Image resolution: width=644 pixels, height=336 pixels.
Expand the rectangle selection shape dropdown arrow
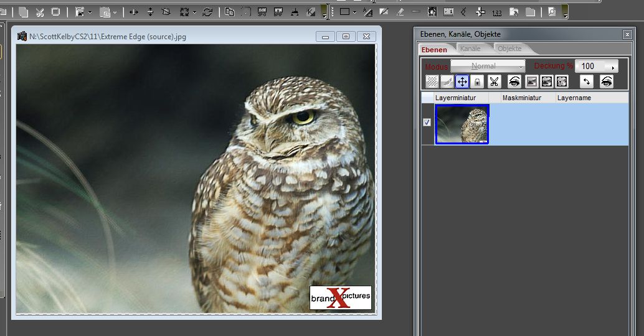pyautogui.click(x=354, y=12)
